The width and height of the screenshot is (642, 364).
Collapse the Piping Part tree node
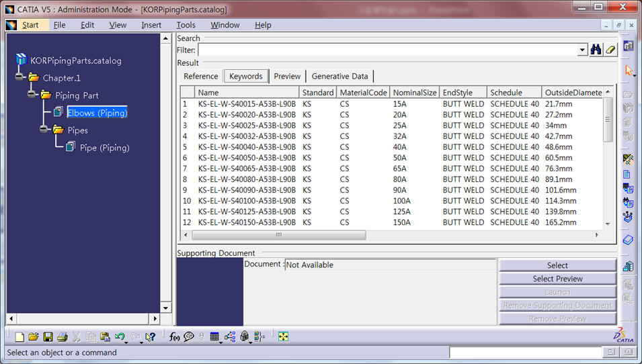(32, 95)
